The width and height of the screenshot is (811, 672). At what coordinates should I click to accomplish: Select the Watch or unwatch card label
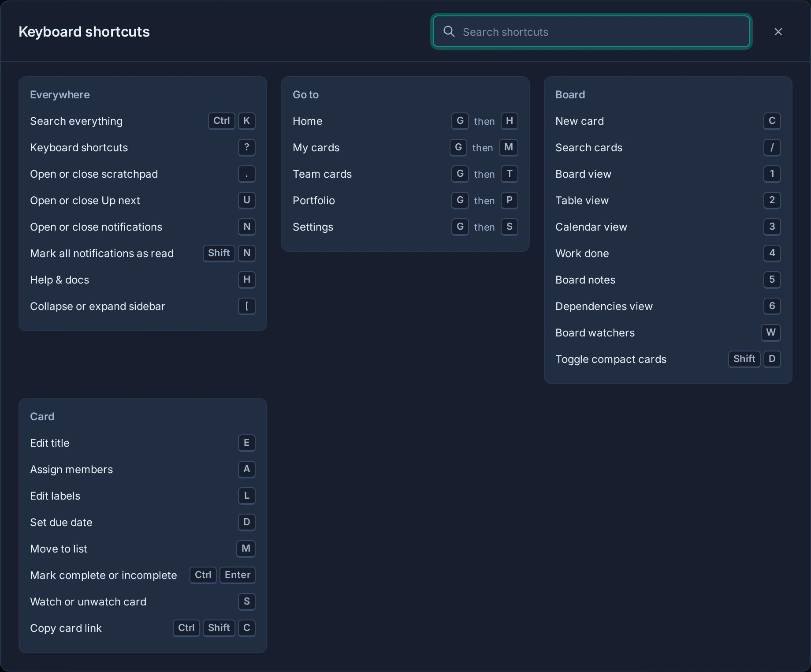click(88, 602)
